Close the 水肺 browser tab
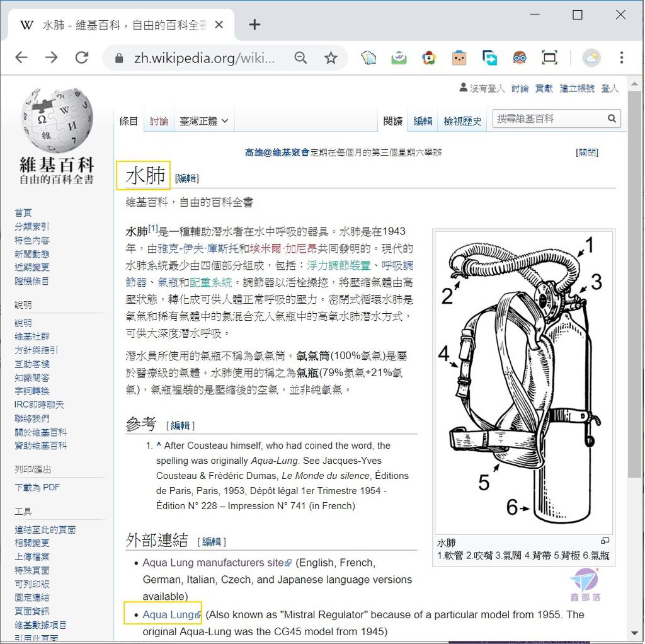645x644 pixels. (219, 25)
